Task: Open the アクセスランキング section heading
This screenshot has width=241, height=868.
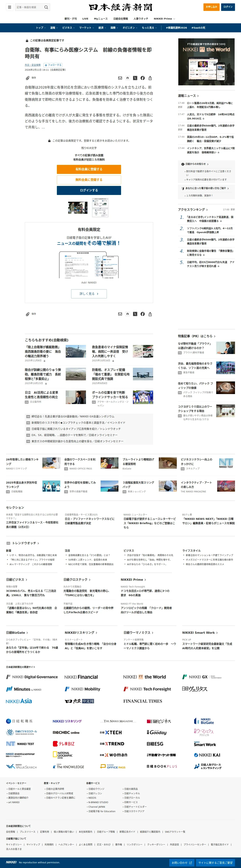Action: (x=193, y=210)
